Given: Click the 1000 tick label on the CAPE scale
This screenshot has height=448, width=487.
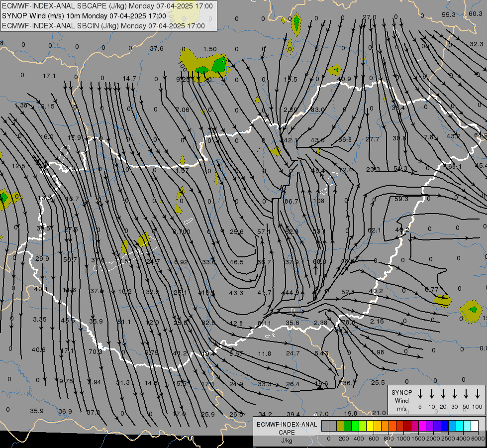Looking at the screenshot, I should click(403, 439).
